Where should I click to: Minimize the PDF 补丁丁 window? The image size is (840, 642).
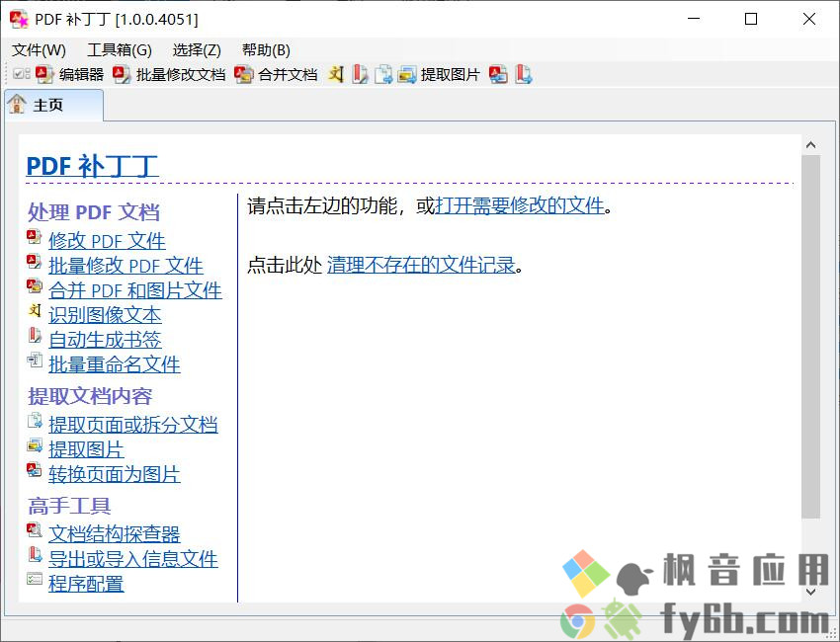694,20
